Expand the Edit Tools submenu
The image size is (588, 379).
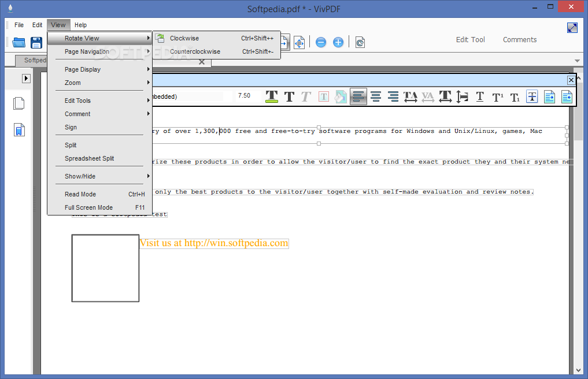click(100, 101)
